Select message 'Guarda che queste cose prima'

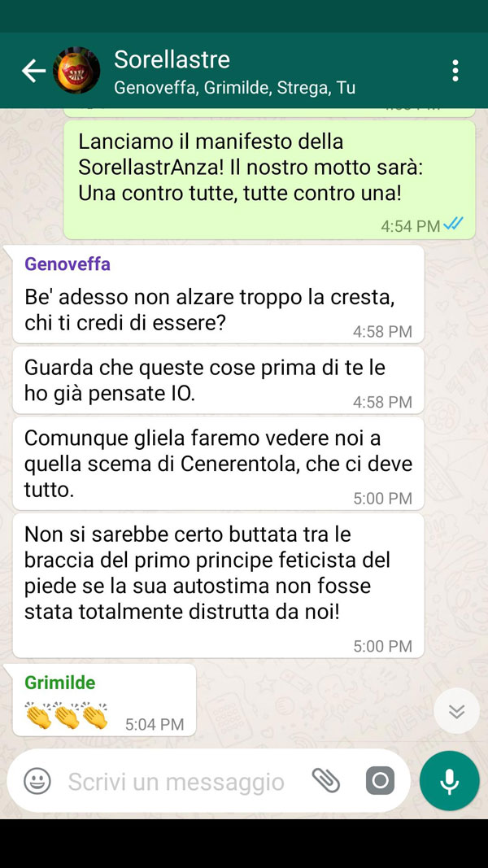click(x=218, y=380)
